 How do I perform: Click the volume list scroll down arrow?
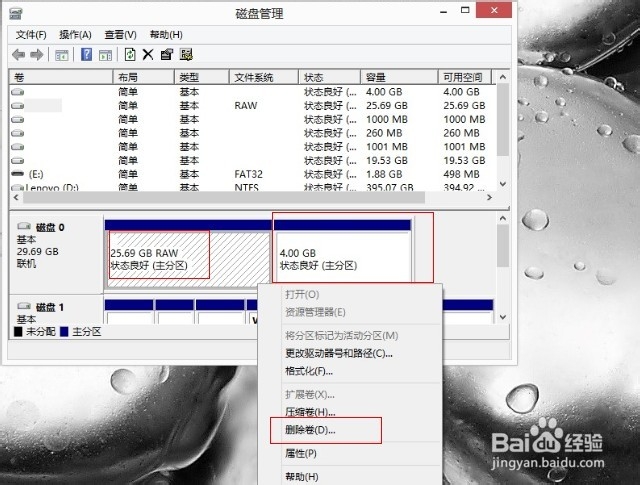point(503,184)
